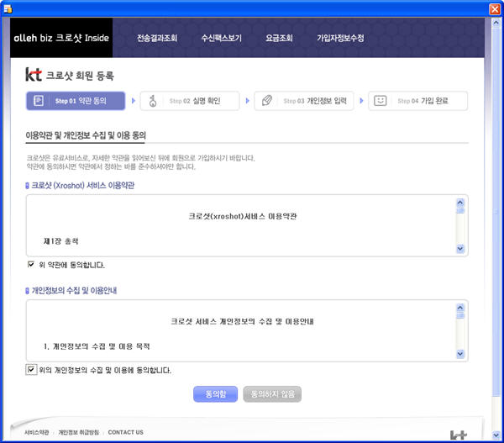The image size is (504, 443).
Task: Click the terms box scrollbar thumb
Action: pyautogui.click(x=460, y=211)
